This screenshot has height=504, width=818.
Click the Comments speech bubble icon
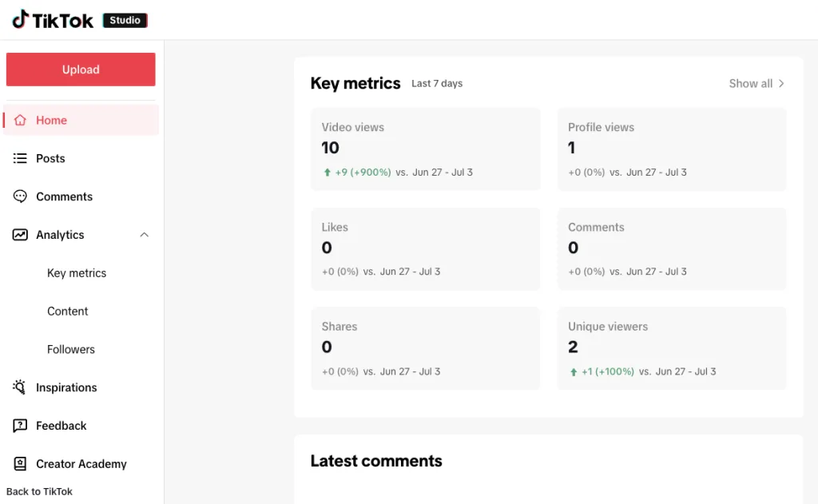tap(20, 196)
